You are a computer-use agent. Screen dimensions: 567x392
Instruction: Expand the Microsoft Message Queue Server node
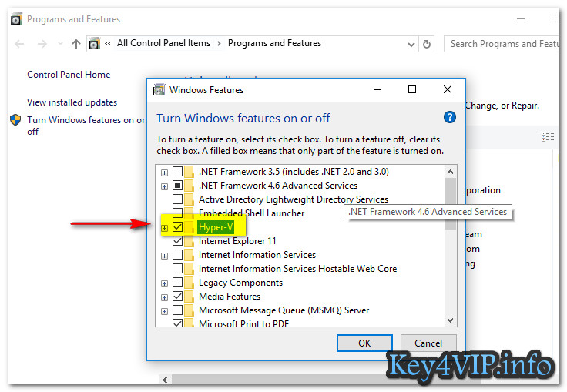[x=165, y=311]
